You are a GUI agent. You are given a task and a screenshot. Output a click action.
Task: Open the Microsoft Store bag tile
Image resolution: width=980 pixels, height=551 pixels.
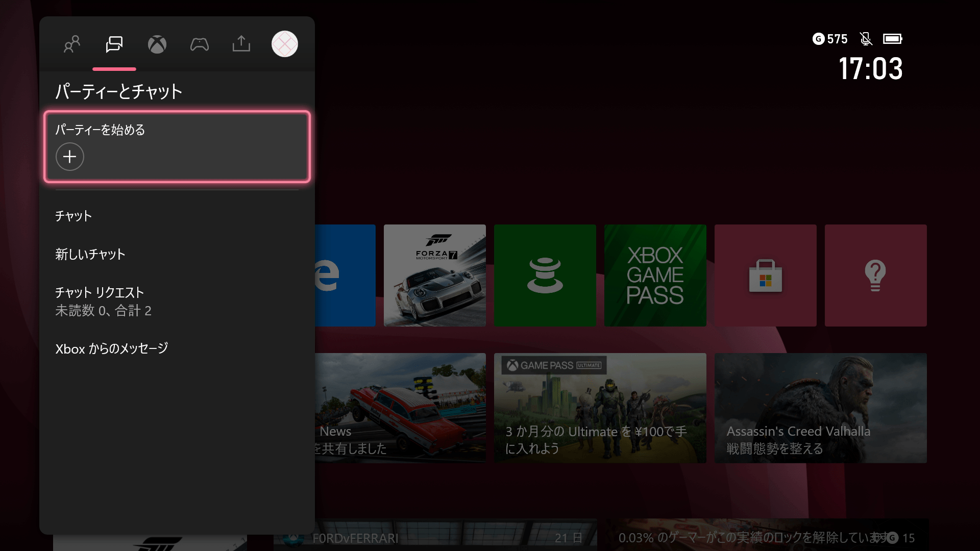[766, 275]
